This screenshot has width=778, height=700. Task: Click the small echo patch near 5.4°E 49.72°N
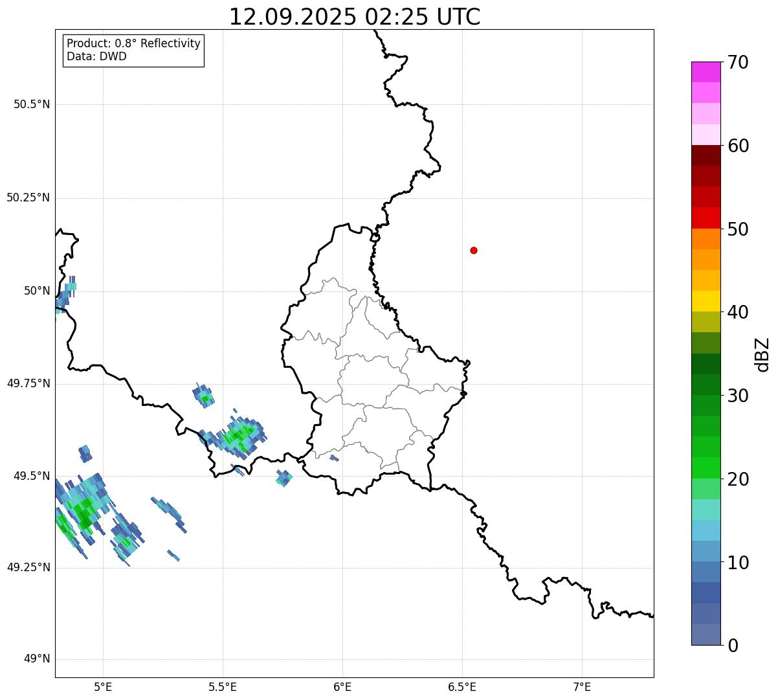coord(203,395)
